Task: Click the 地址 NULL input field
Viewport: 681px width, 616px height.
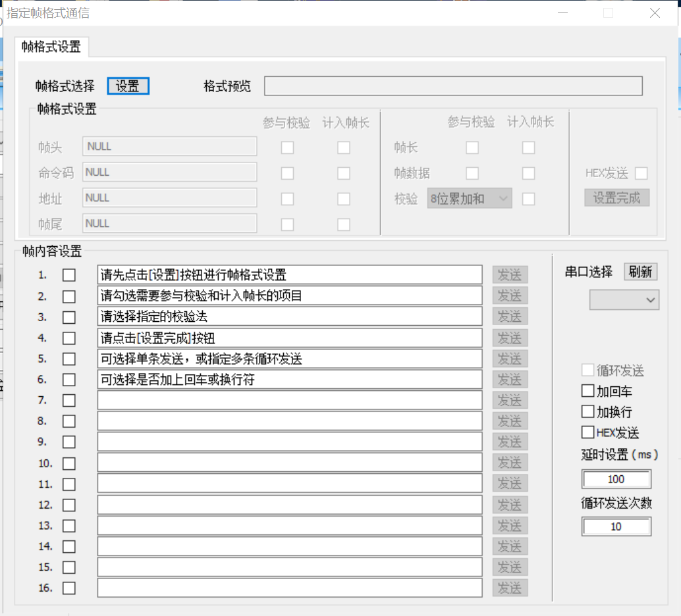Action: (170, 198)
